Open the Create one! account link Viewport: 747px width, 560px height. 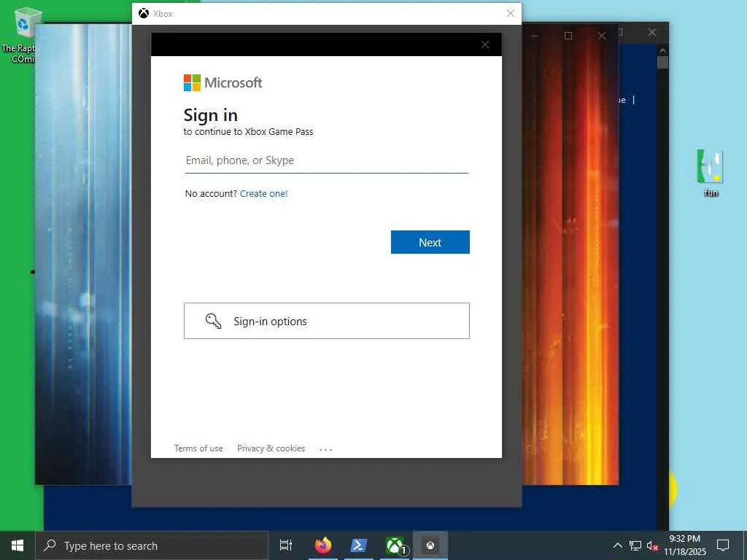(x=264, y=194)
